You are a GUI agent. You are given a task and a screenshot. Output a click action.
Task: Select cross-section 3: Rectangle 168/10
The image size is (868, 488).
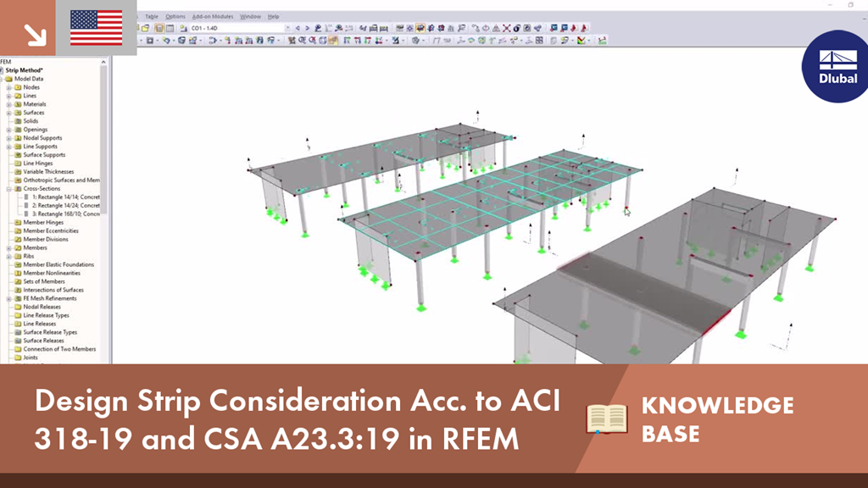click(x=66, y=213)
